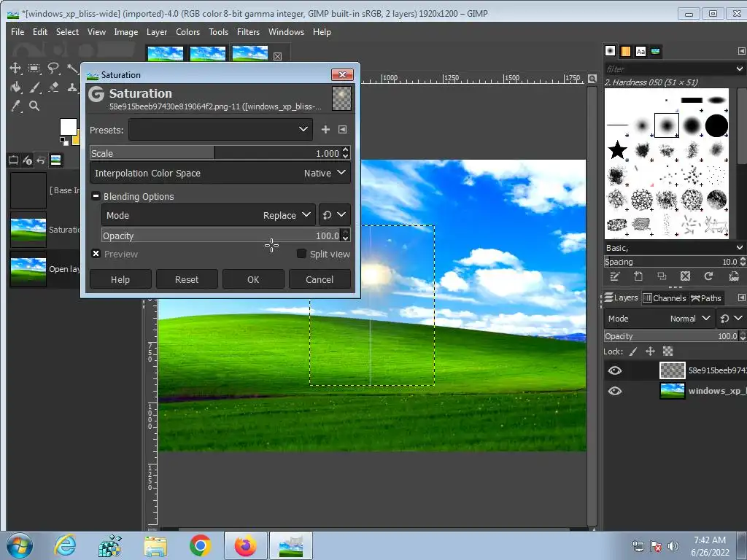The width and height of the screenshot is (747, 560).
Task: Open the Colors menu
Action: (187, 32)
